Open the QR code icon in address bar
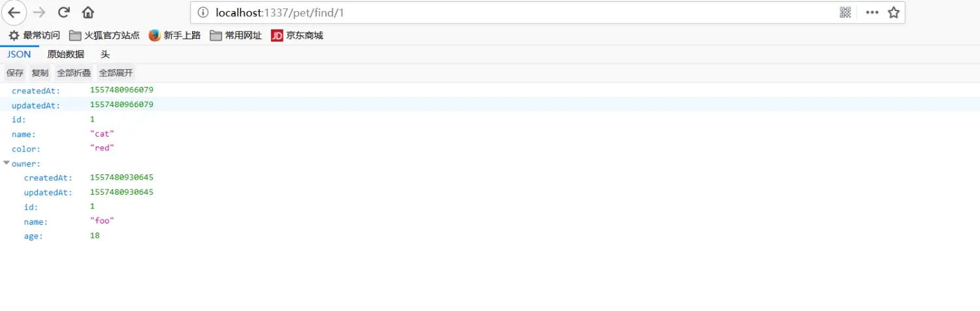The height and width of the screenshot is (311, 980). 845,12
